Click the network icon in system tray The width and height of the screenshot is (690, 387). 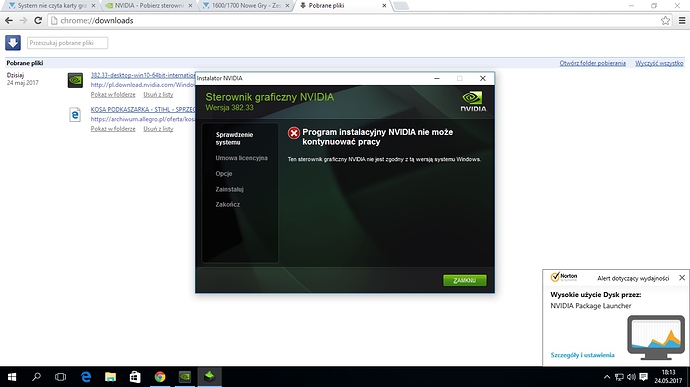619,377
